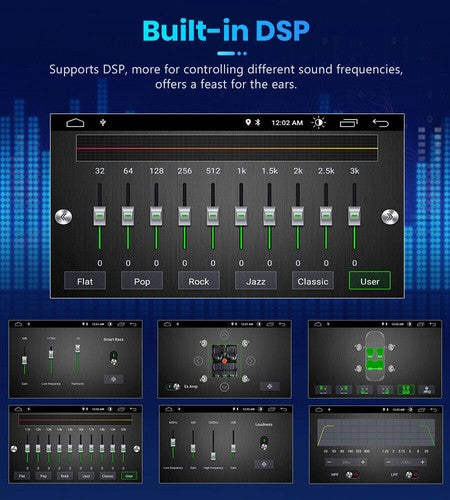Tap the location pin icon in status bar

248,122
